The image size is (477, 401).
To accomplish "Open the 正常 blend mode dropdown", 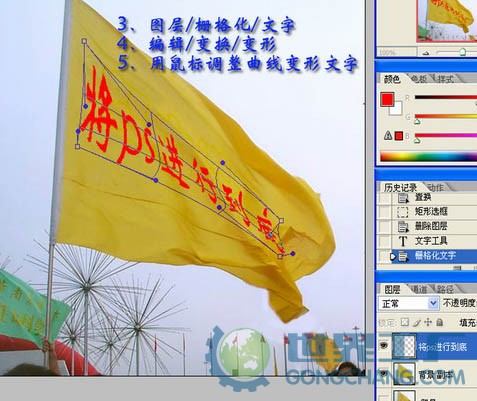I will (x=408, y=303).
